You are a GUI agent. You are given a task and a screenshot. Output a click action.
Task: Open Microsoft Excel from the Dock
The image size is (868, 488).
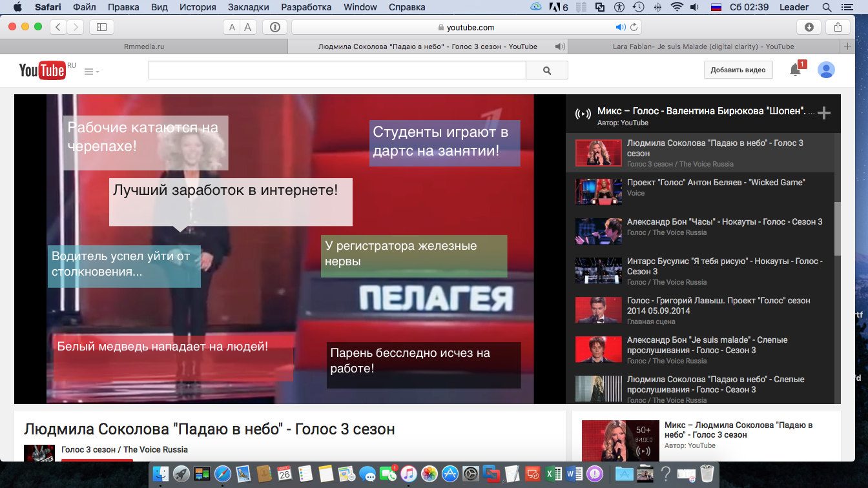pyautogui.click(x=553, y=474)
